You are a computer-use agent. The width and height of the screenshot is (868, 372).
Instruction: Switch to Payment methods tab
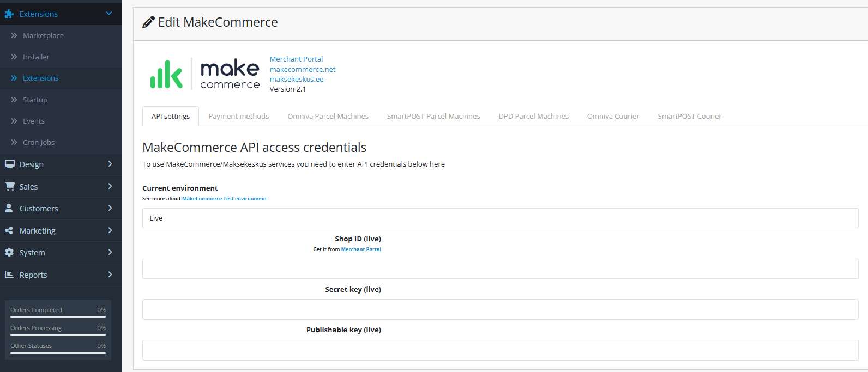coord(239,116)
